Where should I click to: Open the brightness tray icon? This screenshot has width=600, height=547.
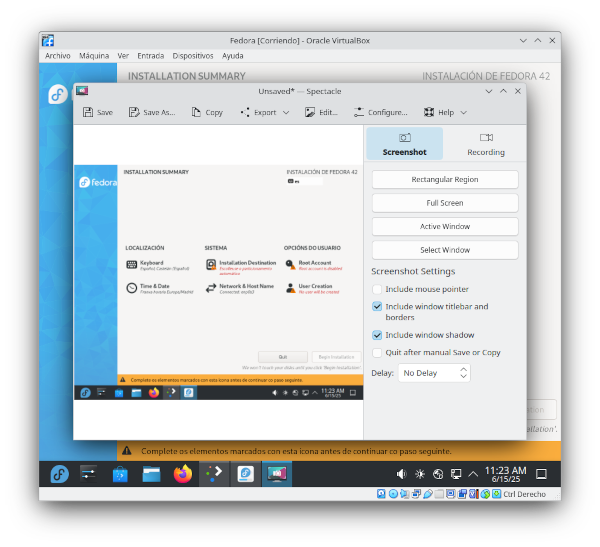click(x=420, y=475)
